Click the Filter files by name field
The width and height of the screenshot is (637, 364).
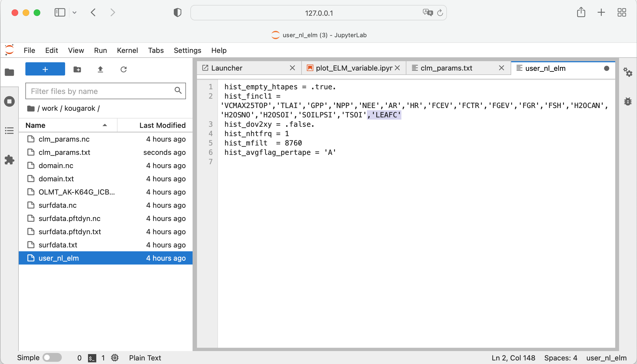click(101, 91)
